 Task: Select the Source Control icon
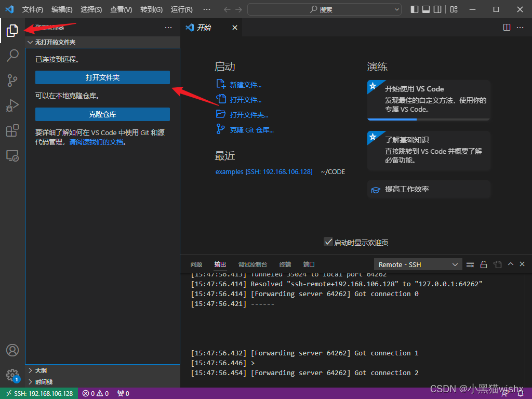click(x=12, y=81)
